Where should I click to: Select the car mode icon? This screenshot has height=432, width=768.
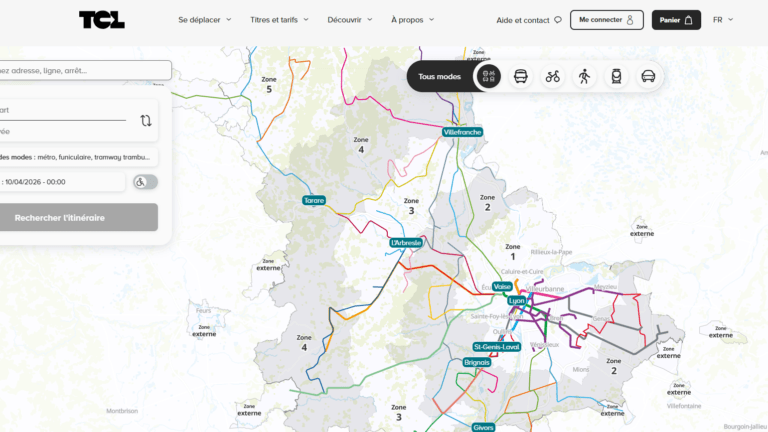click(x=648, y=76)
